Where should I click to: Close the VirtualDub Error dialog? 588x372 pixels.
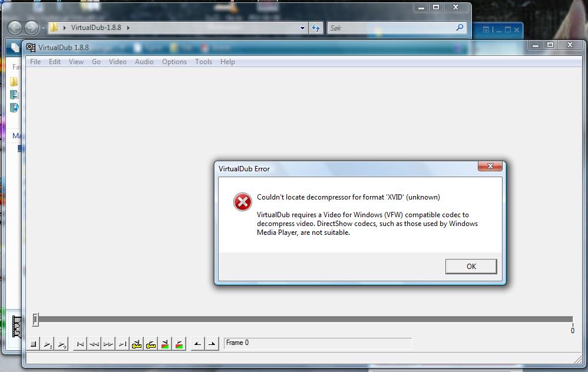pyautogui.click(x=490, y=166)
